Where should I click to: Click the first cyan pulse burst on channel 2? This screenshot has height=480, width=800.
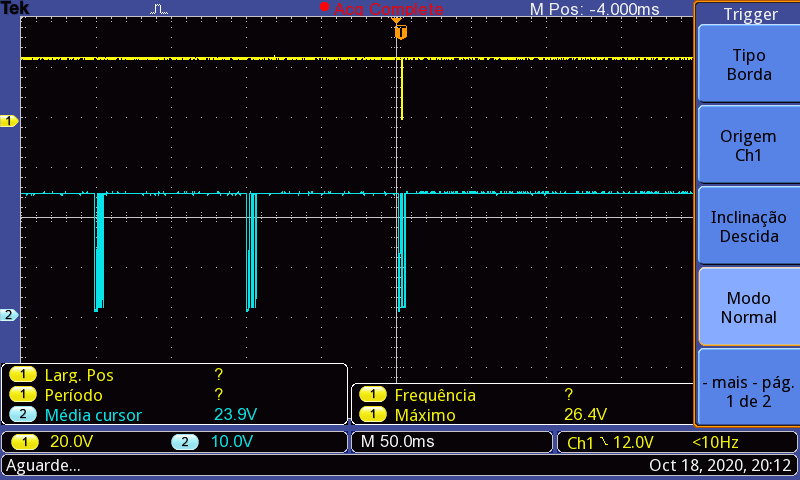(x=99, y=252)
